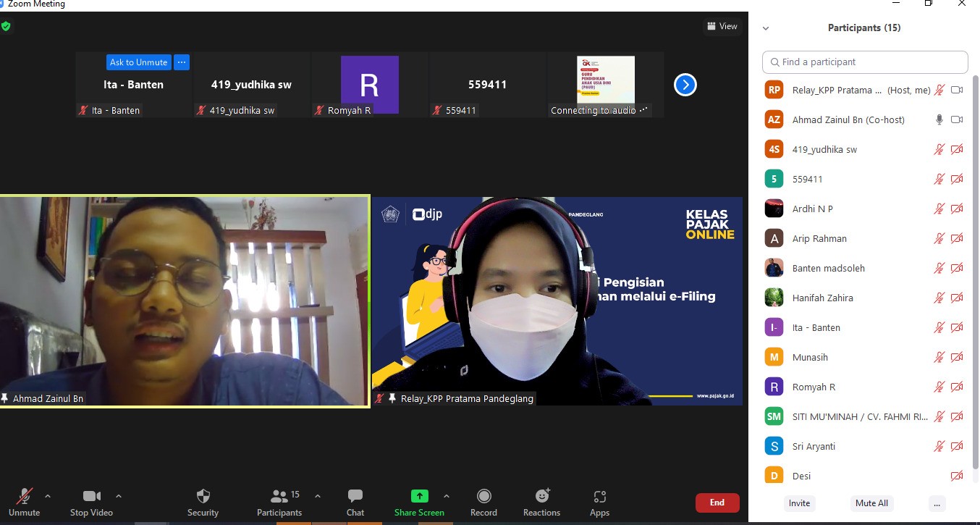Viewport: 980px width, 525px height.
Task: Open the Chat panel
Action: tap(355, 496)
